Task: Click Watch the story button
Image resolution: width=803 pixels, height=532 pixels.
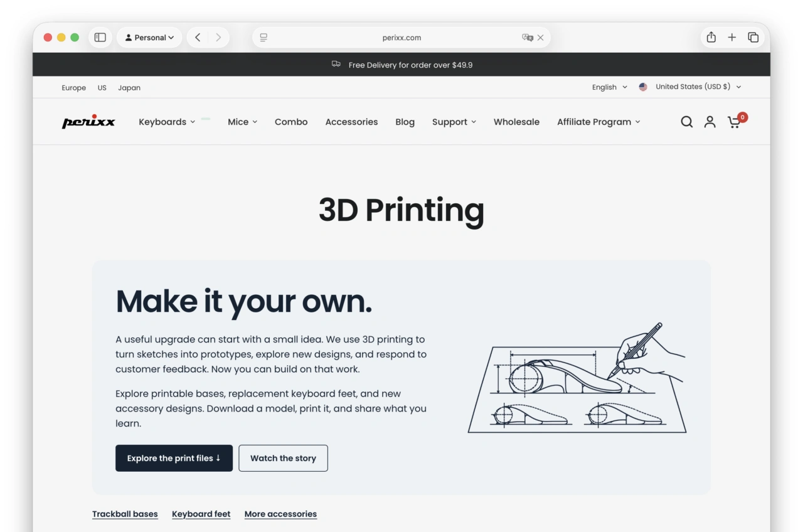Action: pyautogui.click(x=283, y=458)
